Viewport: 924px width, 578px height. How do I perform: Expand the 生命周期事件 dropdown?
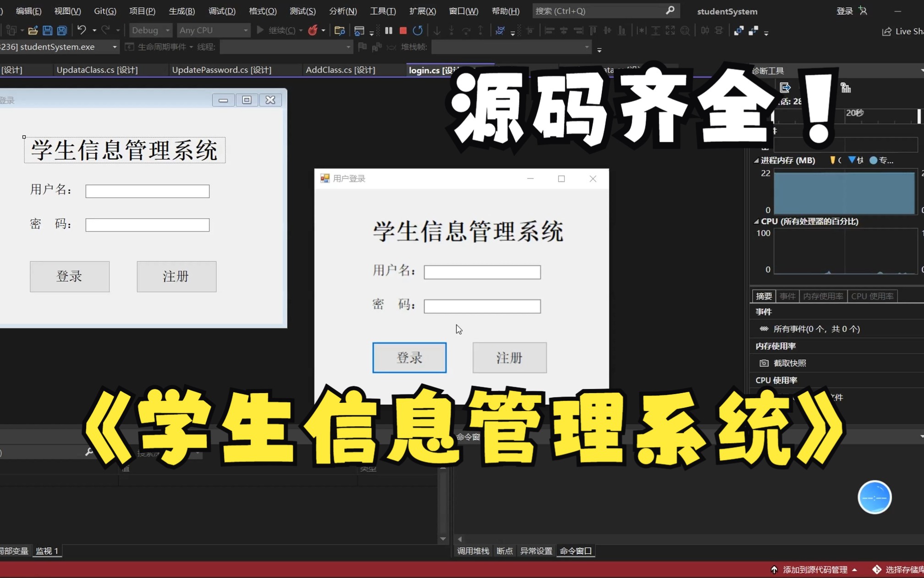(191, 47)
